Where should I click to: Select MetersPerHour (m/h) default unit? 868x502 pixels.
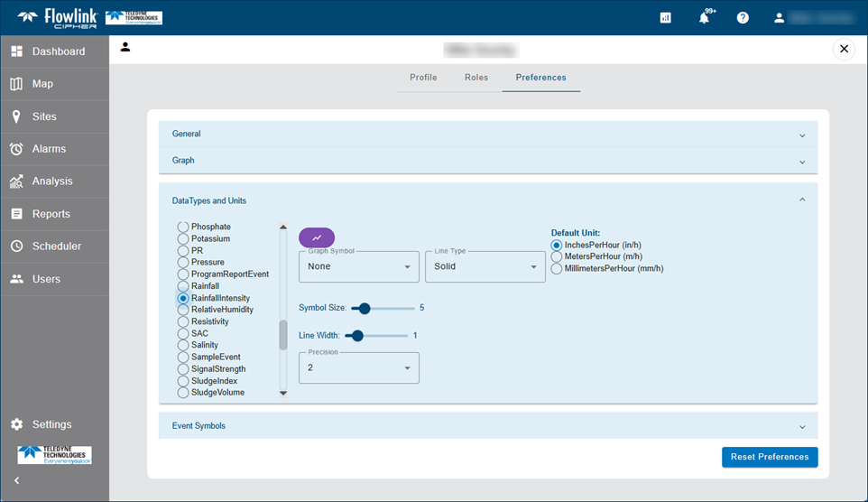coord(557,257)
